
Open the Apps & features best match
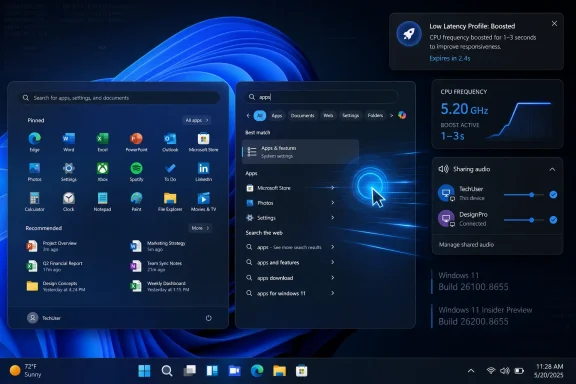(300, 151)
